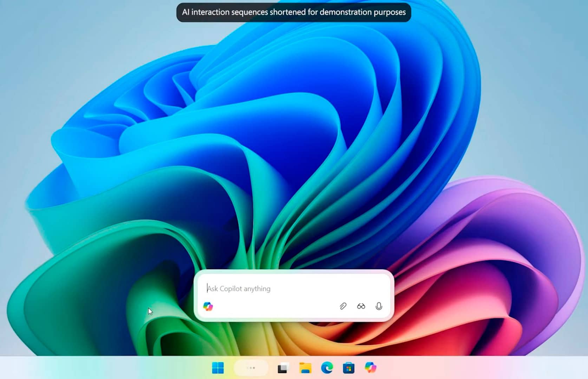Click blank space between Copilot logo and paperclip

click(x=274, y=306)
